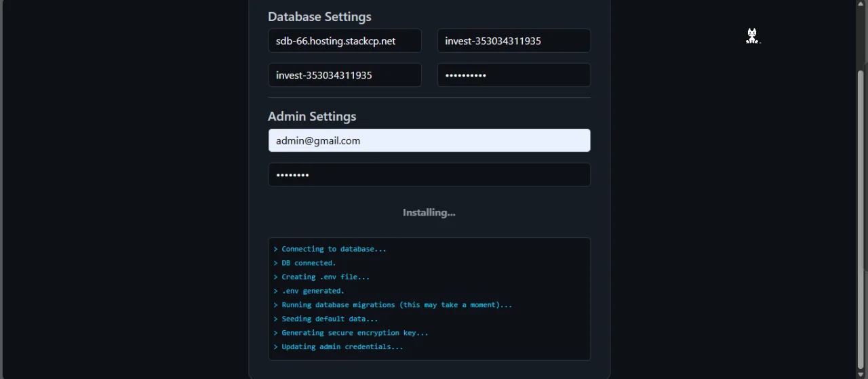This screenshot has height=379, width=868.
Task: Focus the lower-left invest-353034311935 field
Action: pos(344,75)
